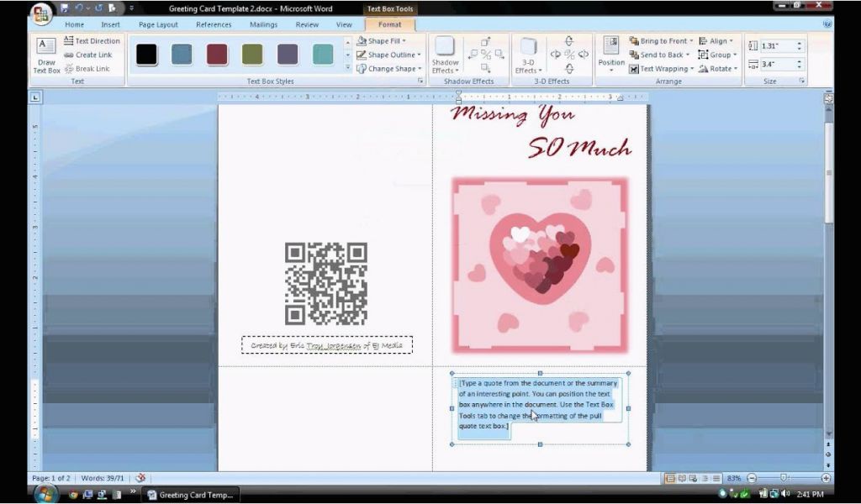Tilt 3-D effect left
Image resolution: width=861 pixels, height=504 pixels.
click(556, 55)
